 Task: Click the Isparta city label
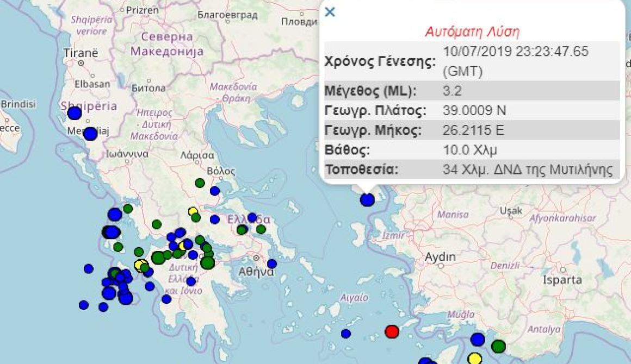(x=562, y=280)
